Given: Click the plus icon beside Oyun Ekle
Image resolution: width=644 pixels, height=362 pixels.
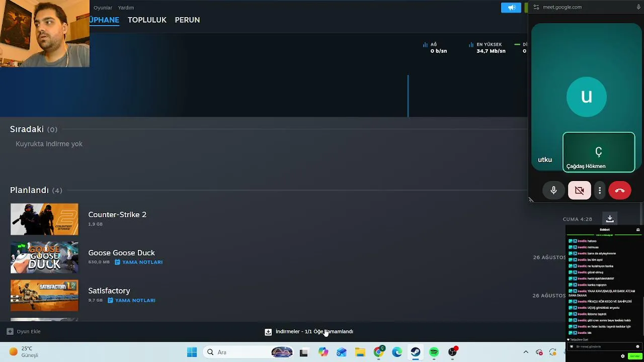Looking at the screenshot, I should [x=10, y=331].
